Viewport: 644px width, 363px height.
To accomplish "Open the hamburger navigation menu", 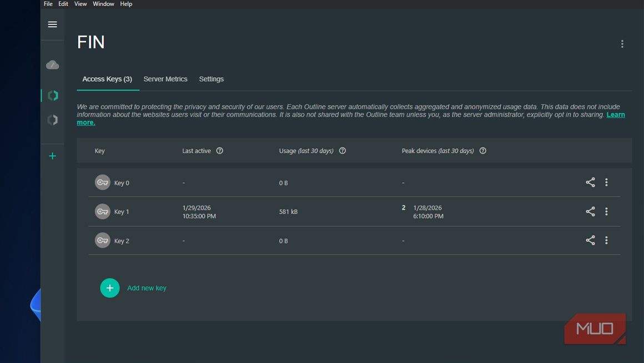I will (x=52, y=24).
